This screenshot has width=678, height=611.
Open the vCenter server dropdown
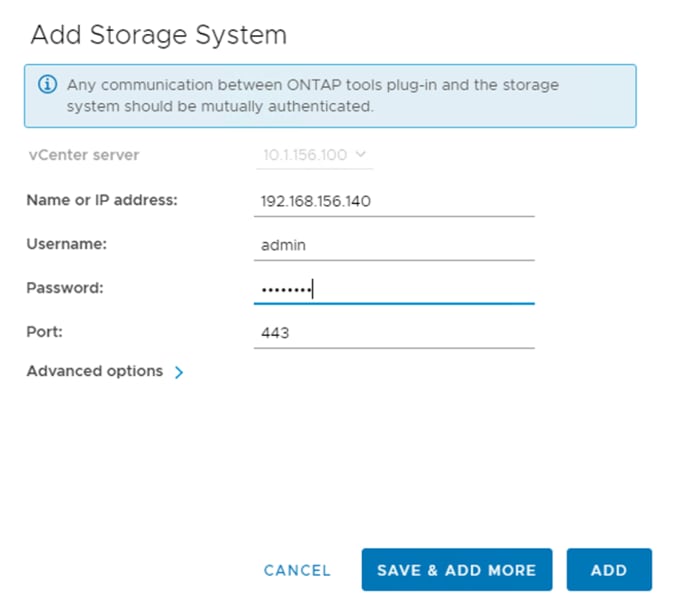314,155
